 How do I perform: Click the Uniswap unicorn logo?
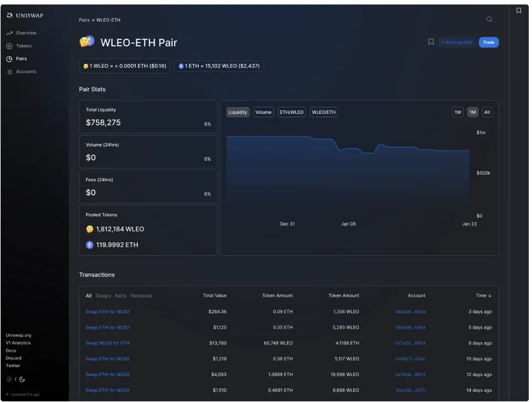[x=9, y=15]
